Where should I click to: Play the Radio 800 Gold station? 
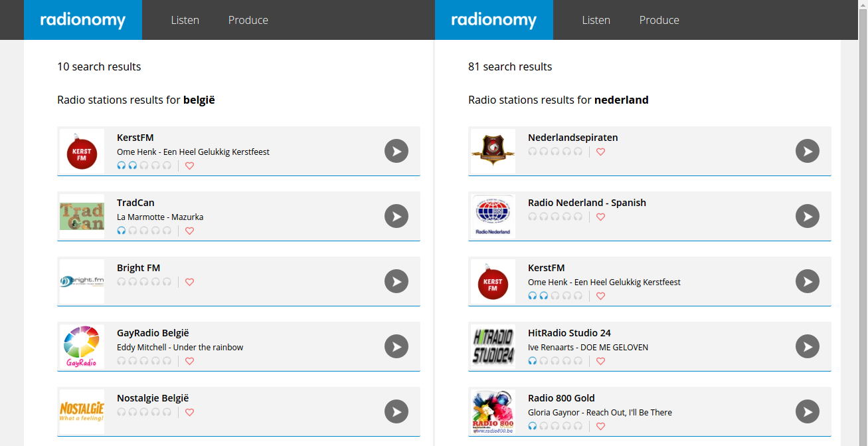(x=808, y=411)
